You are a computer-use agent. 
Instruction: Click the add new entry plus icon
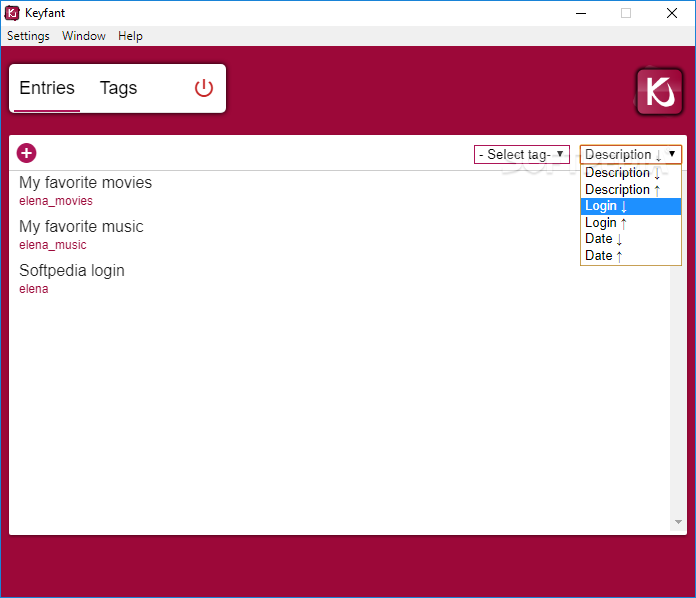27,153
